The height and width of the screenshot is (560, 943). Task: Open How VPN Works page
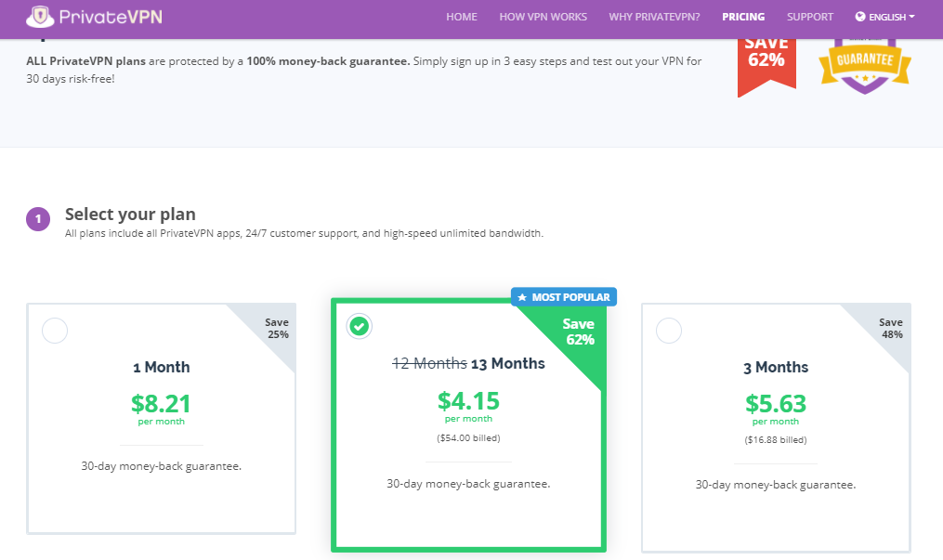543,17
